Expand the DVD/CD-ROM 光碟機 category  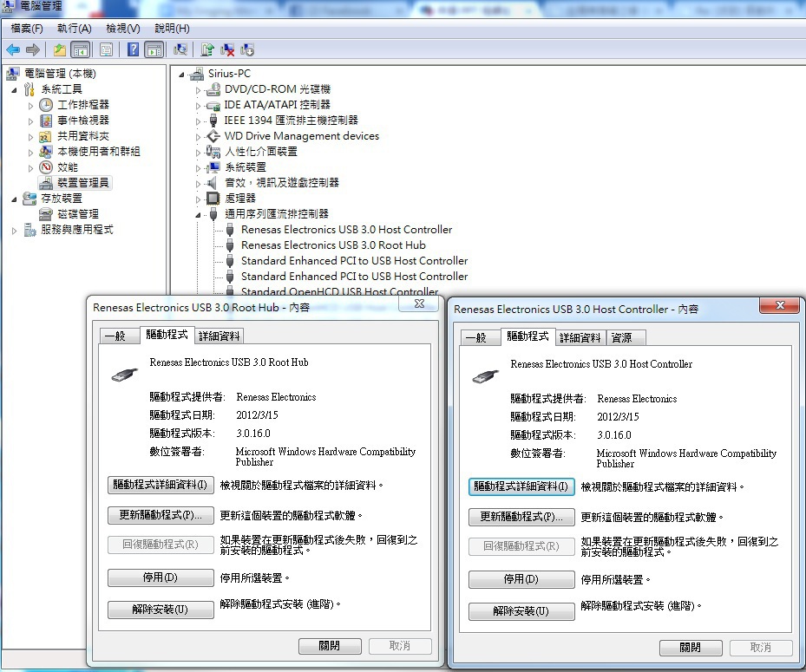198,90
